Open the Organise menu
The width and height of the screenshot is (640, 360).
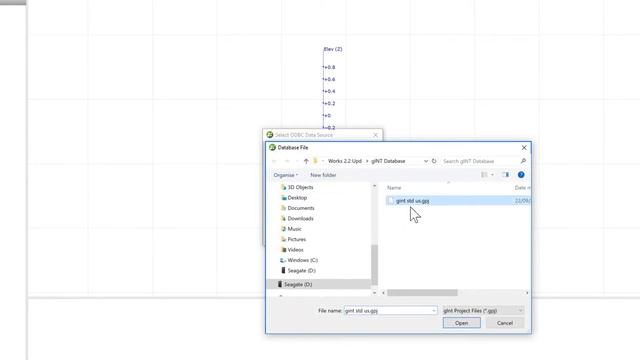286,175
